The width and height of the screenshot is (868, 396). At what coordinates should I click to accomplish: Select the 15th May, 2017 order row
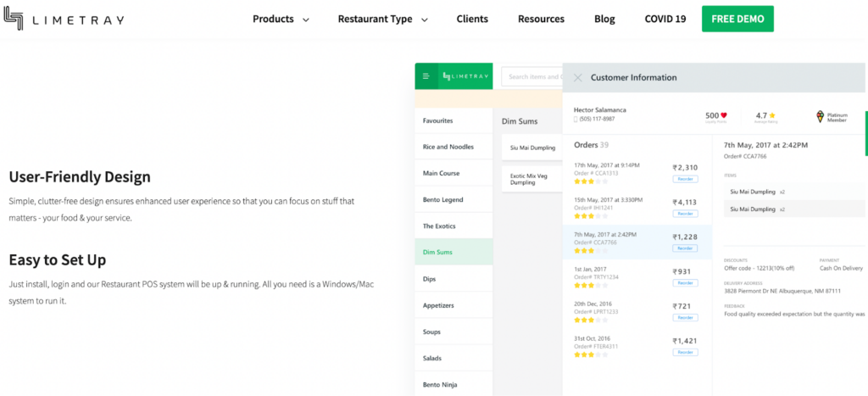click(637, 208)
